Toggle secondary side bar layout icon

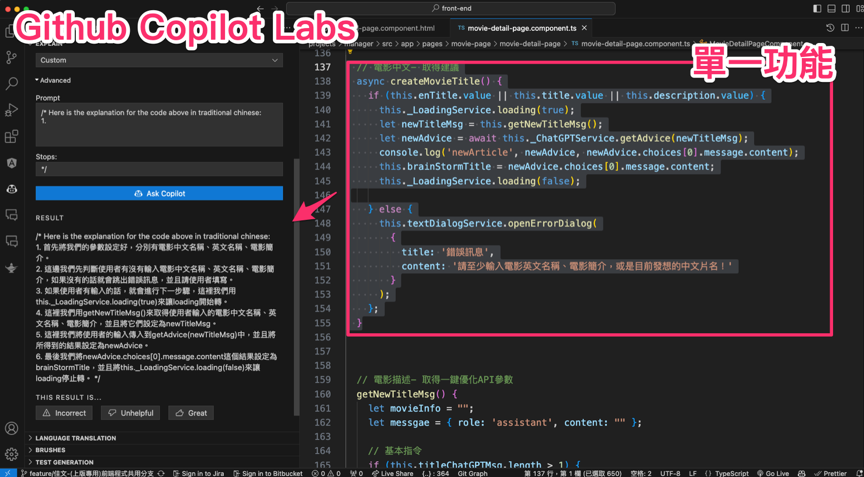pos(845,8)
